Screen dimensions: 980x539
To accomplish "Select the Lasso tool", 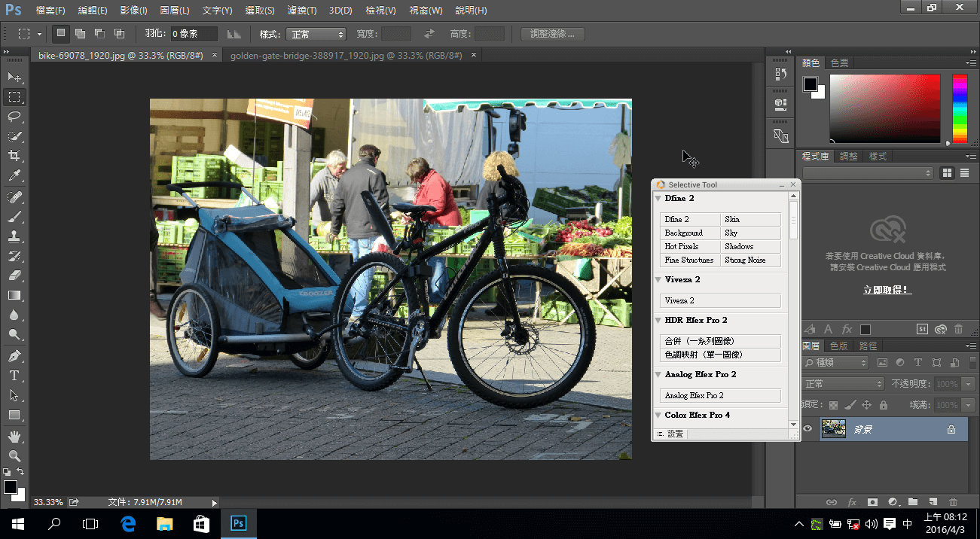I will pos(15,117).
